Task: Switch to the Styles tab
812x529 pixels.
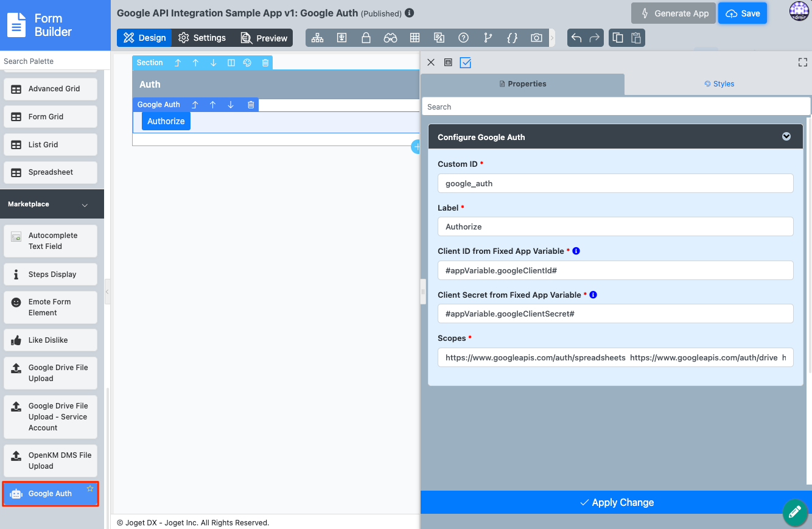Action: (719, 84)
